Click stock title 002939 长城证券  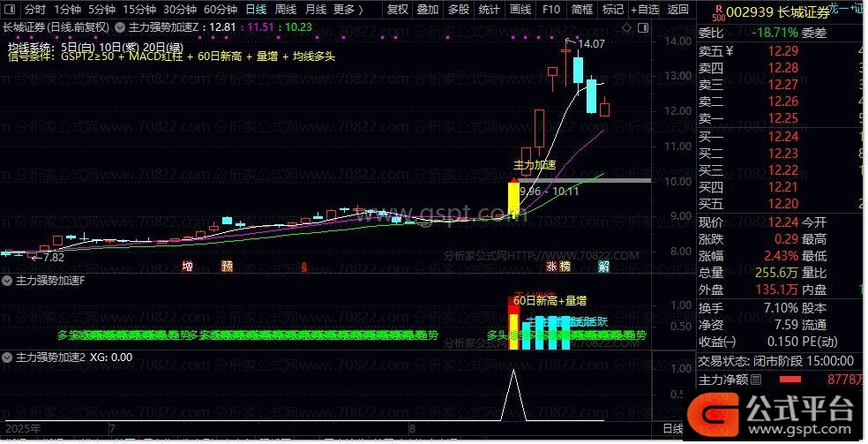click(778, 11)
